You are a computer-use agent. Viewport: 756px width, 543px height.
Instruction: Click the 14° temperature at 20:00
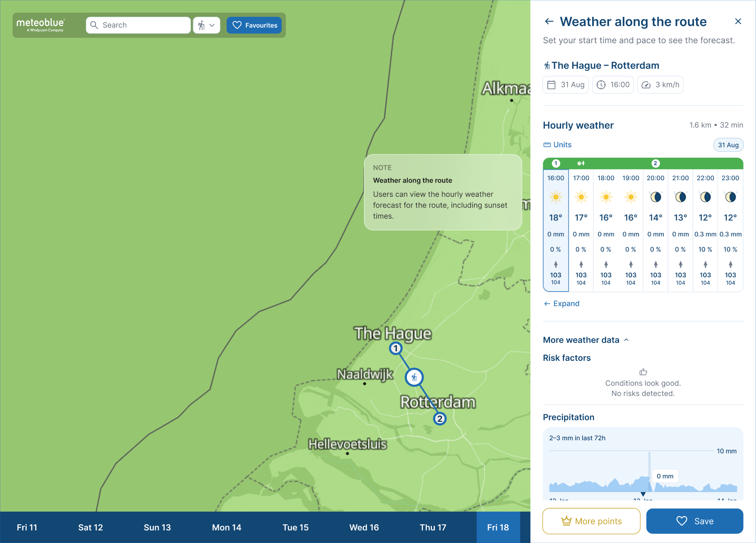[656, 218]
